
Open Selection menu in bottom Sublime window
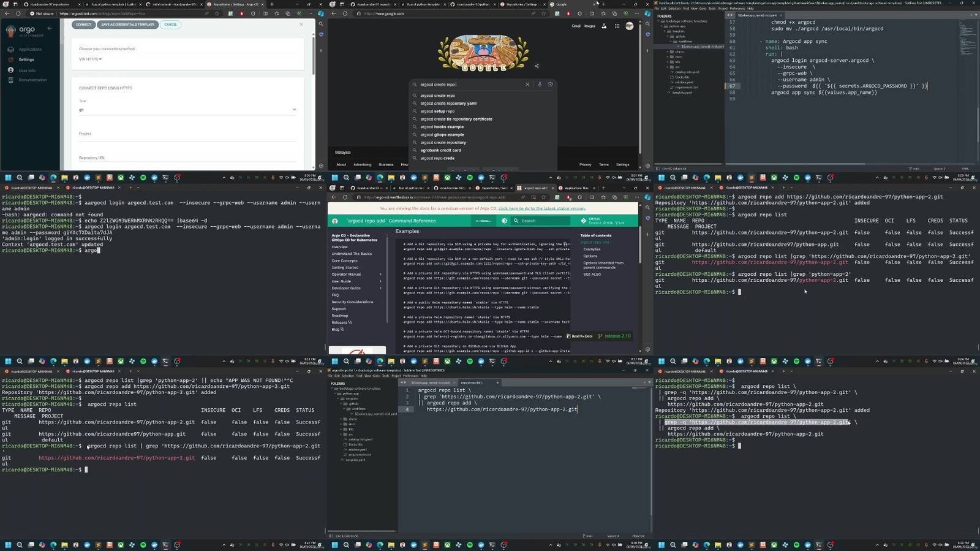[348, 376]
